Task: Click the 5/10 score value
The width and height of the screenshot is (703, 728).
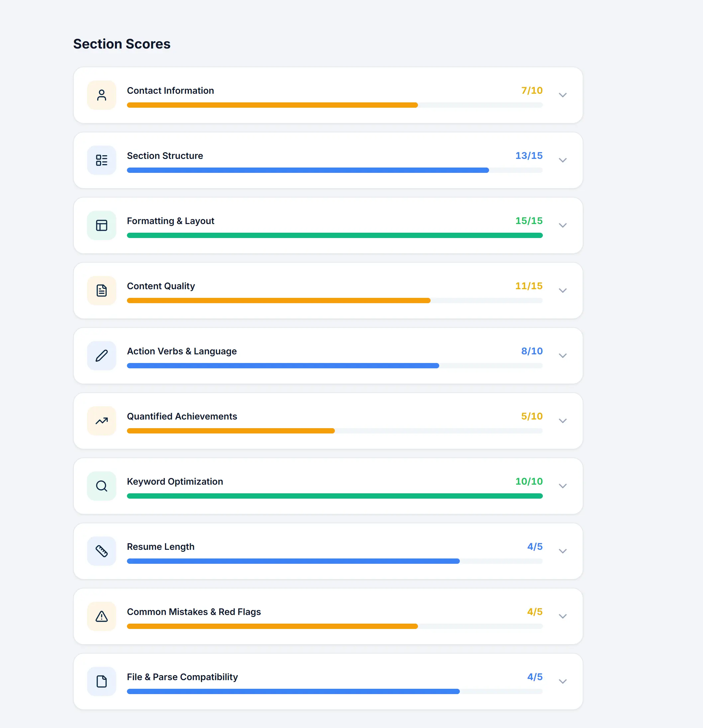Action: point(532,417)
